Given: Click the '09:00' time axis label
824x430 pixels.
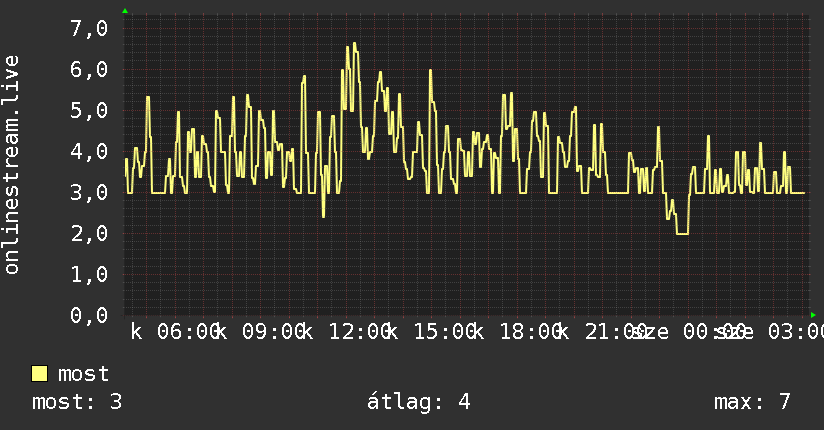Looking at the screenshot, I should pyautogui.click(x=274, y=332).
